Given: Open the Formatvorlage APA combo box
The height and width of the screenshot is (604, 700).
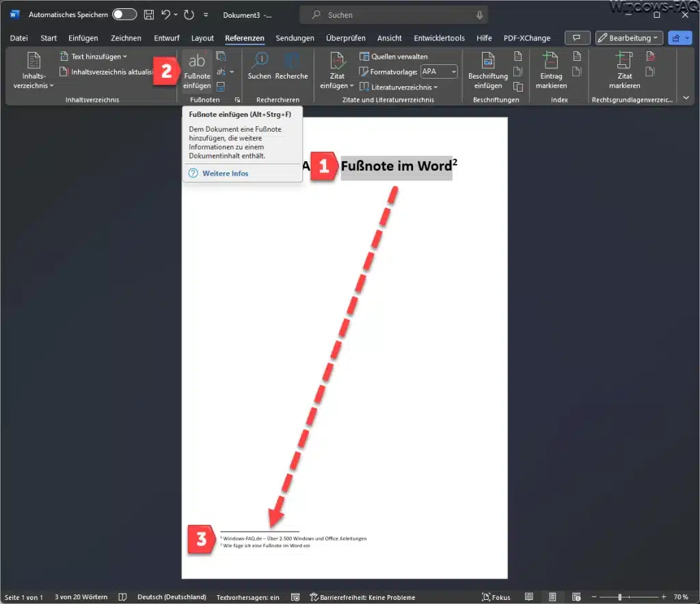Looking at the screenshot, I should [440, 71].
